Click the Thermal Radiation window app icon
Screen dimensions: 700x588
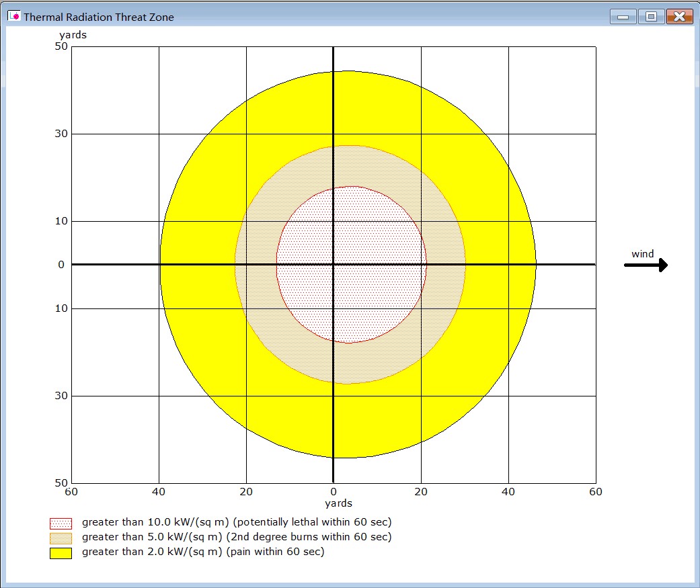[x=14, y=17]
